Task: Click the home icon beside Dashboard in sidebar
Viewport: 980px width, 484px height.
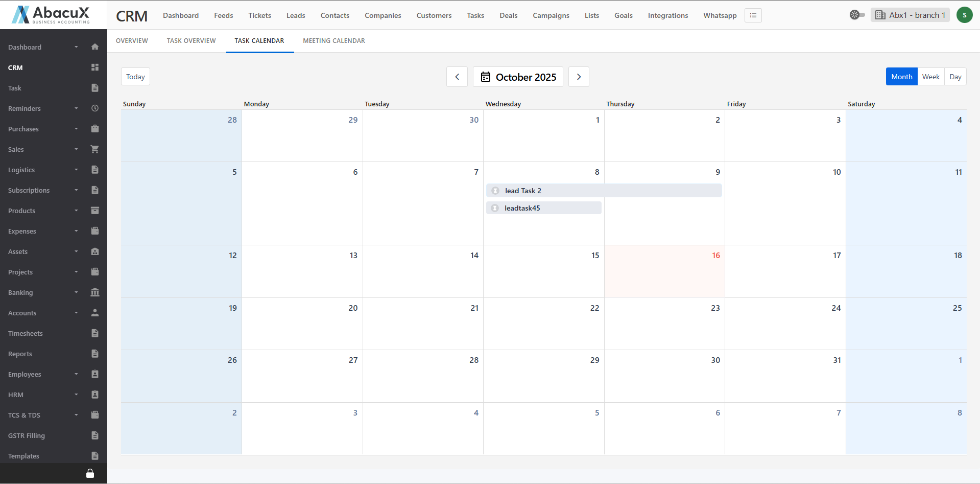Action: 94,47
